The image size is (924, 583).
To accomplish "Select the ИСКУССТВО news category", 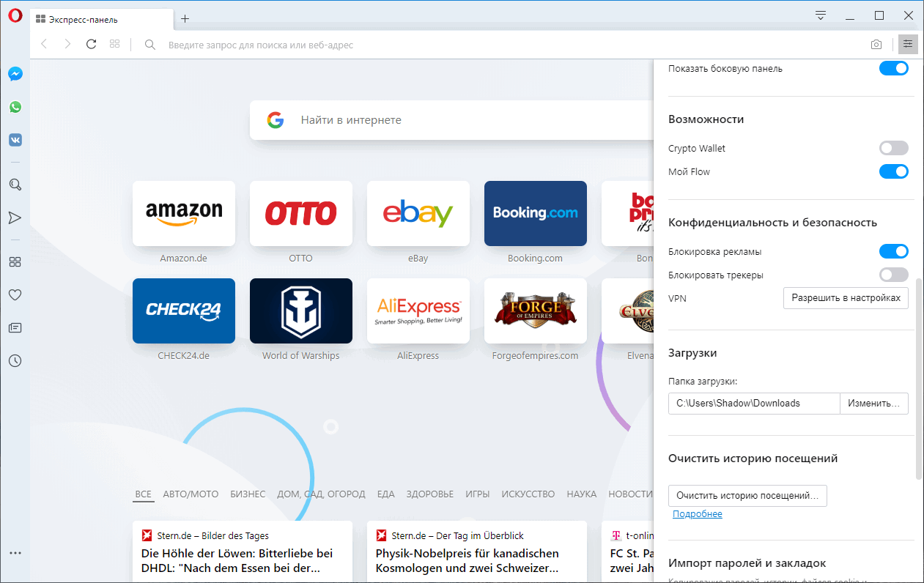I will 528,494.
